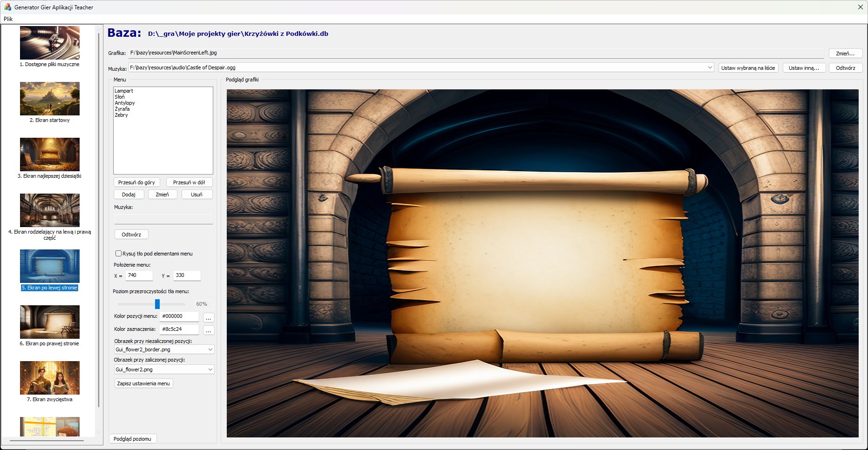The width and height of the screenshot is (868, 450).
Task: Expand 'Obrazek przy niezaliczonej pozycji' dropdown
Action: [210, 349]
